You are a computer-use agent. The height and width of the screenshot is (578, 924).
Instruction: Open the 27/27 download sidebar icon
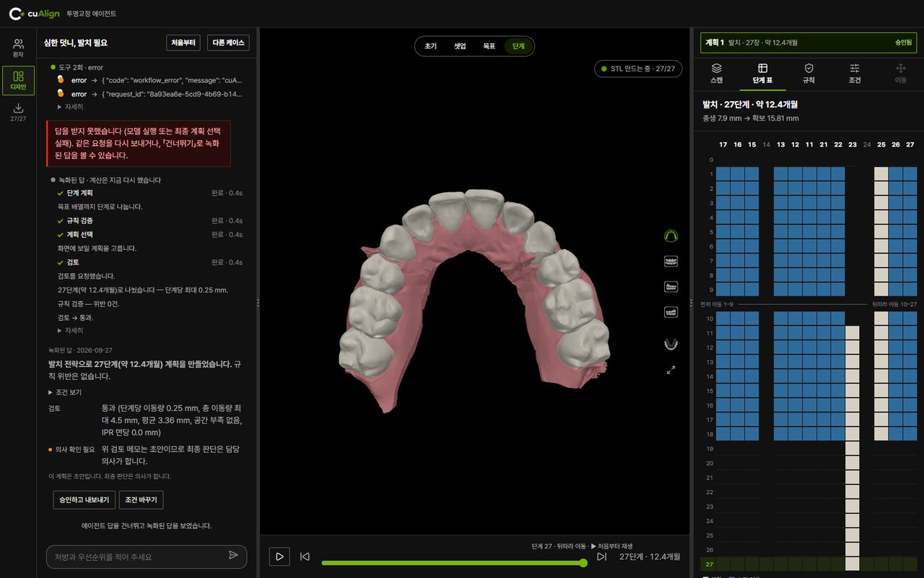pos(18,112)
